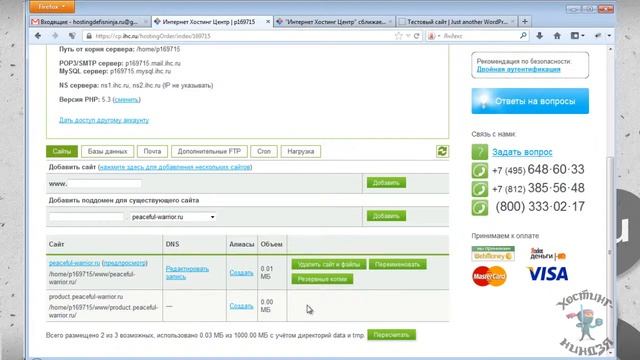This screenshot has height=360, width=640.
Task: Click Создать alias for peaceful-warrior.ru
Action: click(x=241, y=273)
